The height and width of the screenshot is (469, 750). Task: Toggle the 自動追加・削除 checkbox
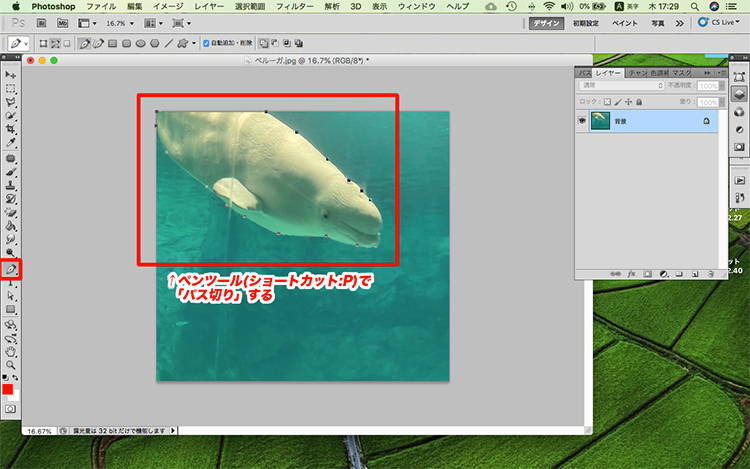[x=206, y=44]
